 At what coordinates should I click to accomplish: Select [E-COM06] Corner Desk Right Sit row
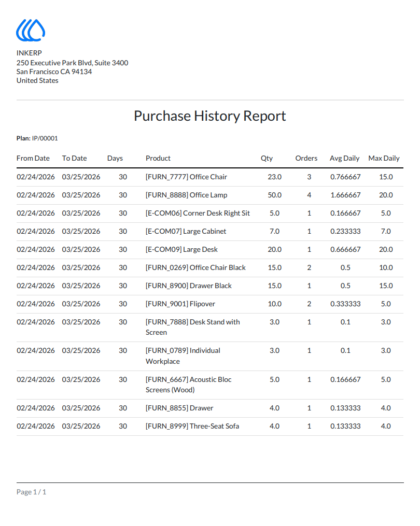click(x=210, y=214)
